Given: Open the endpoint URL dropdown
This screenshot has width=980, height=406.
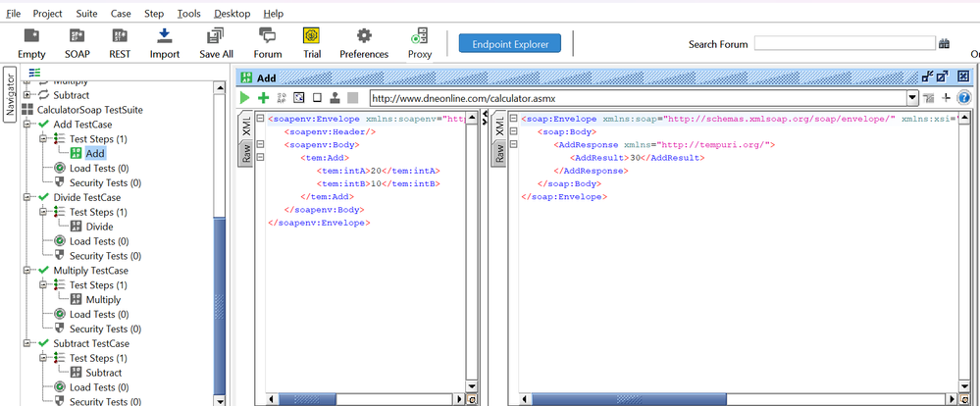Looking at the screenshot, I should coord(913,98).
